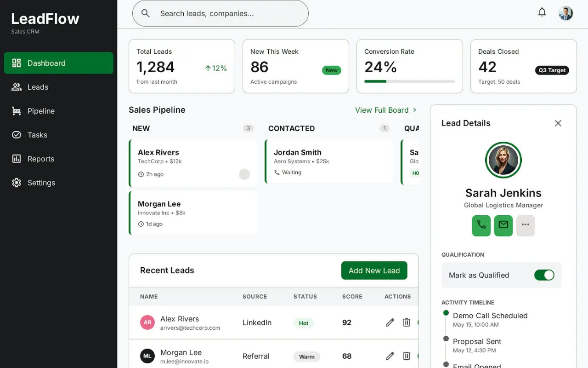Click the CONTACTED column count badge 1
Viewport: 588px width, 368px height.
click(384, 128)
